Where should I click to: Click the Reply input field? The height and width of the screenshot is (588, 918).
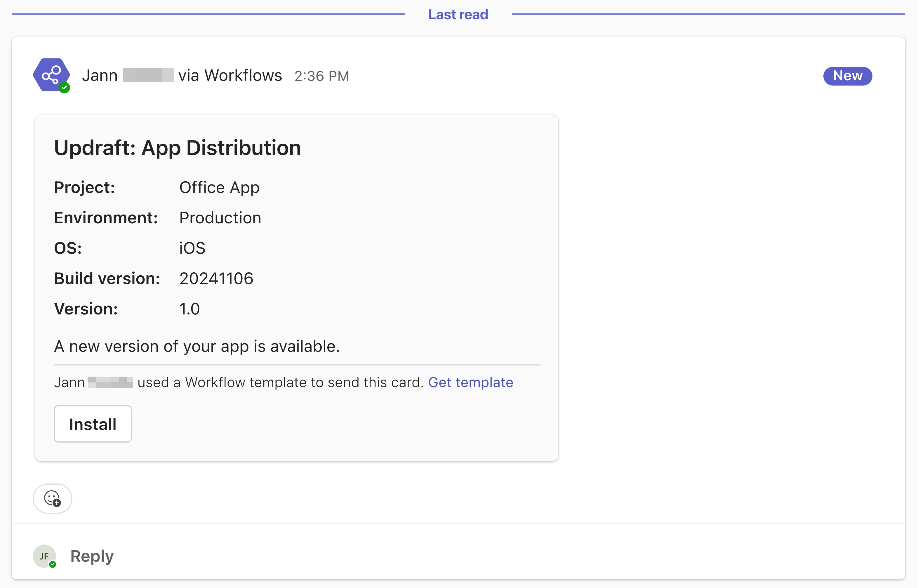point(92,556)
